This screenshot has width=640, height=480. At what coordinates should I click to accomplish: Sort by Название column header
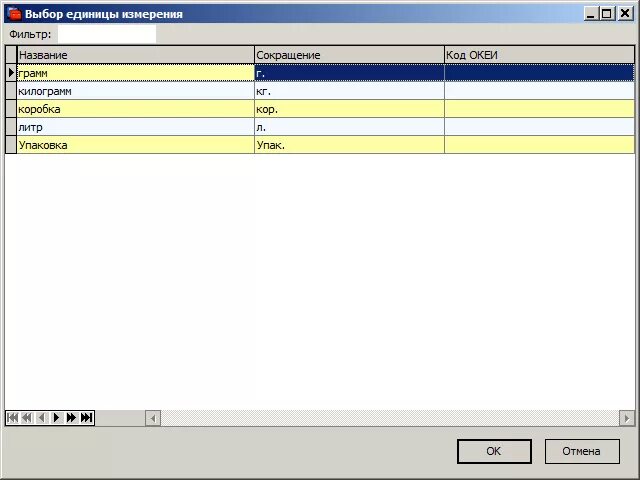(136, 55)
